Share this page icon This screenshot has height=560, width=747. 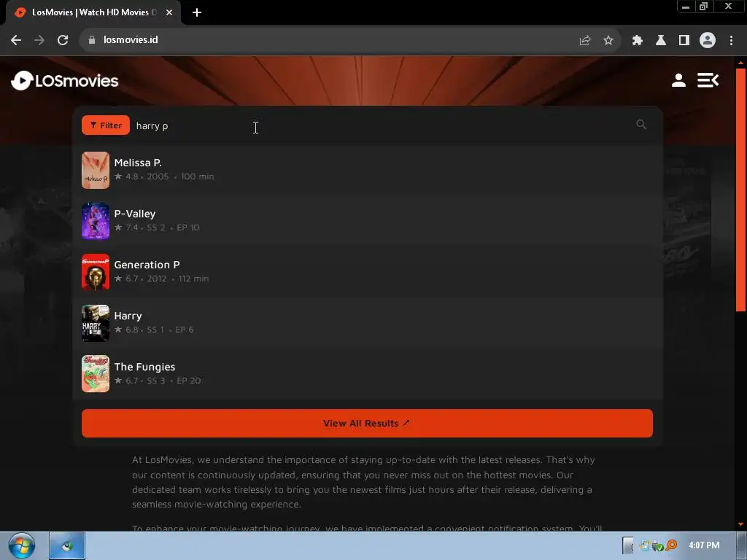click(585, 41)
